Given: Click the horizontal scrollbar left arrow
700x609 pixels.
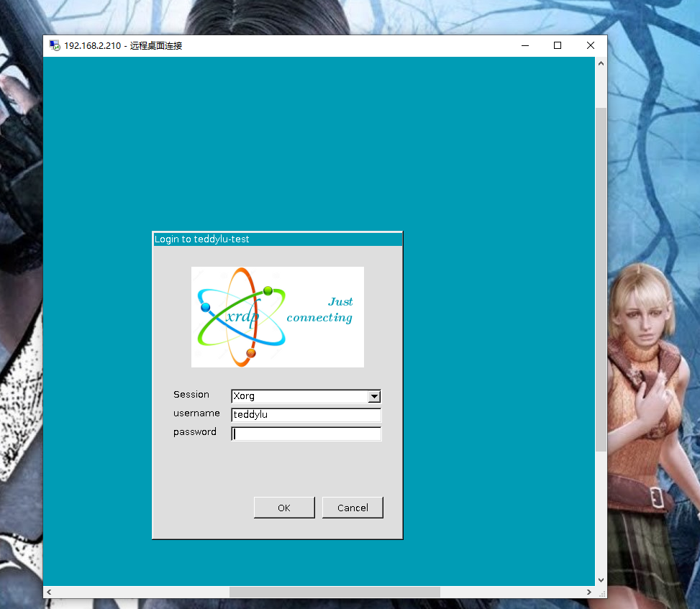Looking at the screenshot, I should 49,592.
